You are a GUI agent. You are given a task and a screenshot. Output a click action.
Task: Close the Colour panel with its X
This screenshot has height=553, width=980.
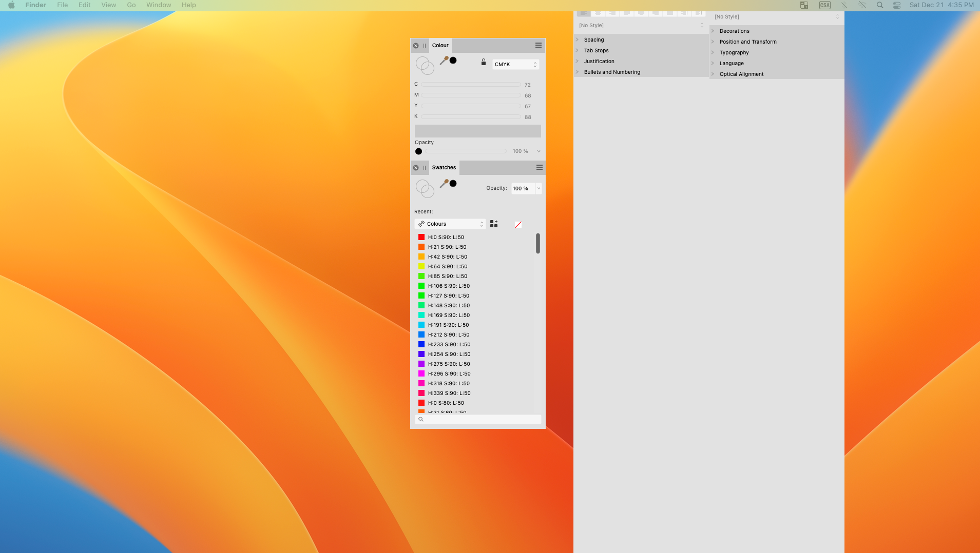pos(416,46)
